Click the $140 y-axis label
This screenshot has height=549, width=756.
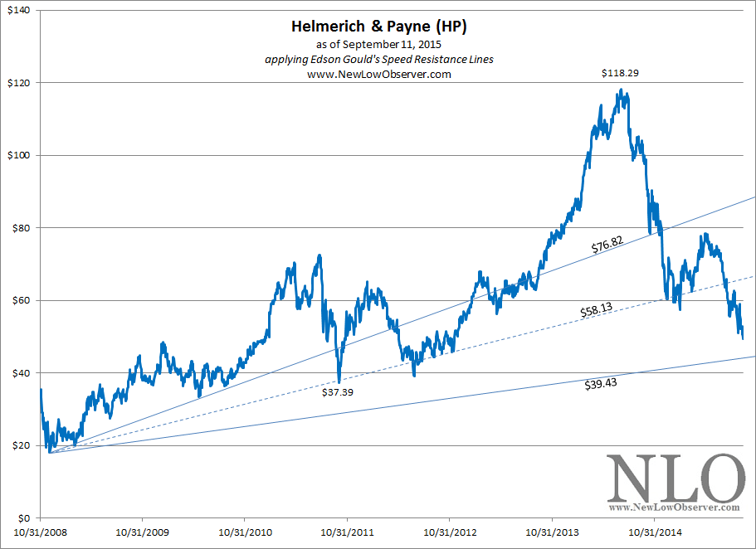[x=19, y=10]
